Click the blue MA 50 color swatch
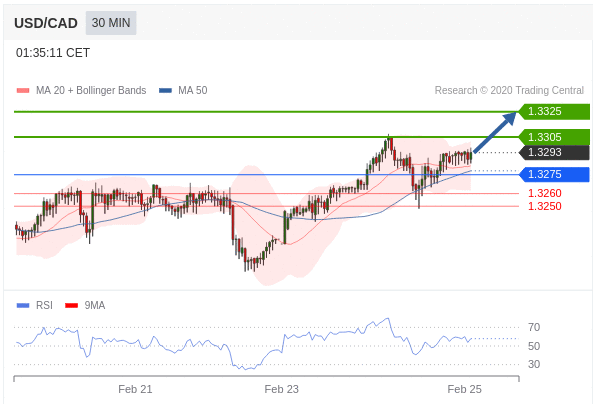595x408 pixels. coord(165,90)
